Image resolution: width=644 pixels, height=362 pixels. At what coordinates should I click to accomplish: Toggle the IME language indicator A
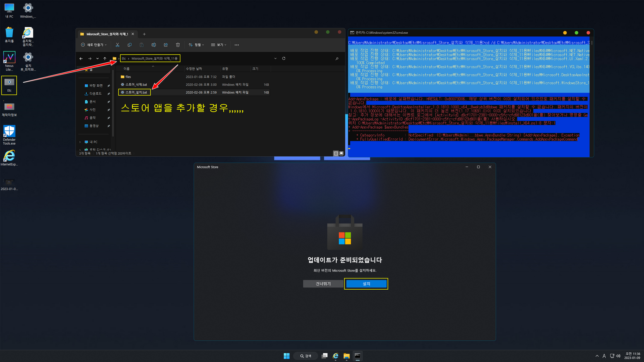tap(604, 356)
